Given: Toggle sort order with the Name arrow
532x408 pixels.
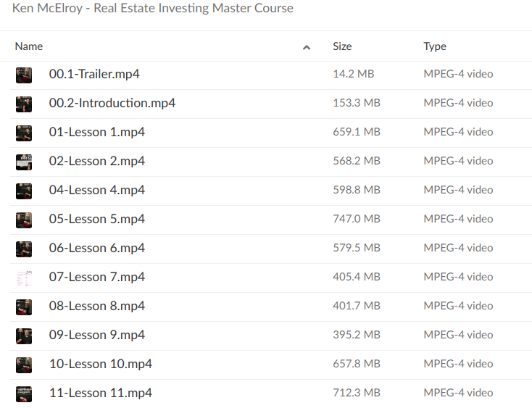Looking at the screenshot, I should point(307,47).
